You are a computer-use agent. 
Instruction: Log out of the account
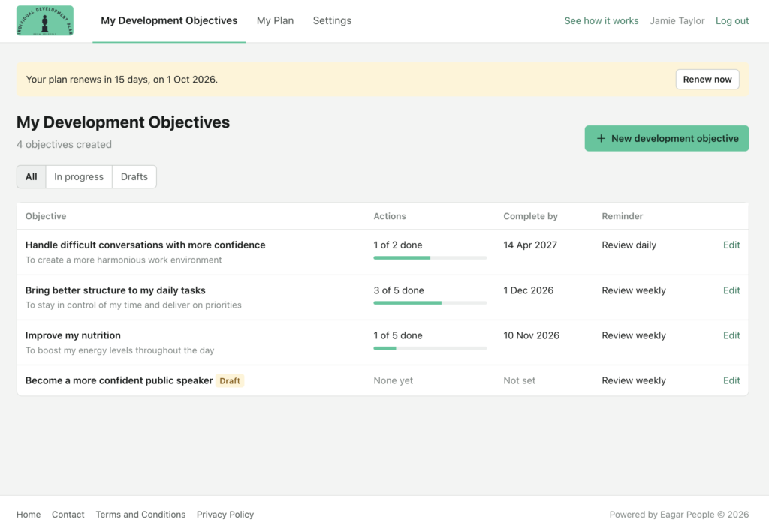[731, 20]
